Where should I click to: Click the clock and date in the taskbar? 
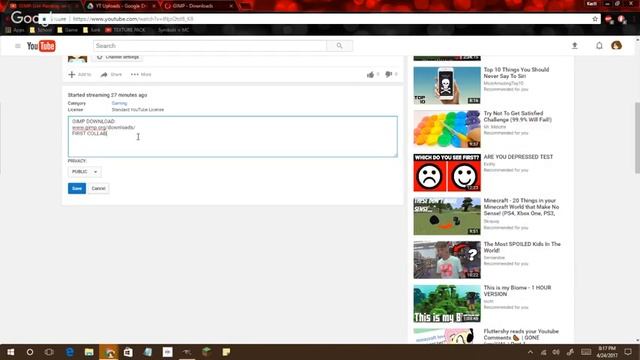[x=607, y=352]
